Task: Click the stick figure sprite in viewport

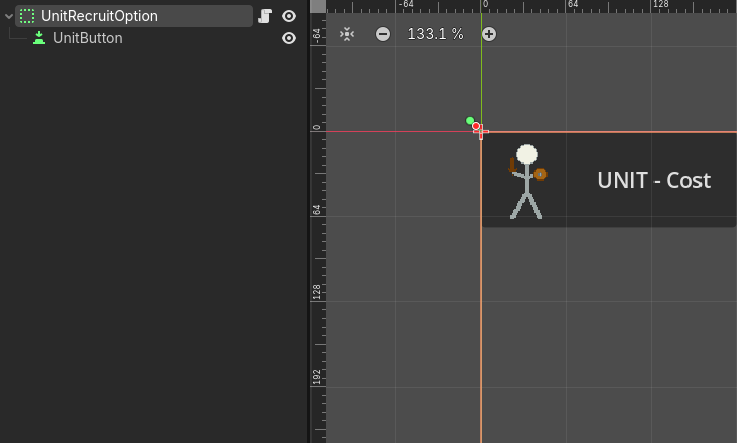Action: pyautogui.click(x=526, y=181)
